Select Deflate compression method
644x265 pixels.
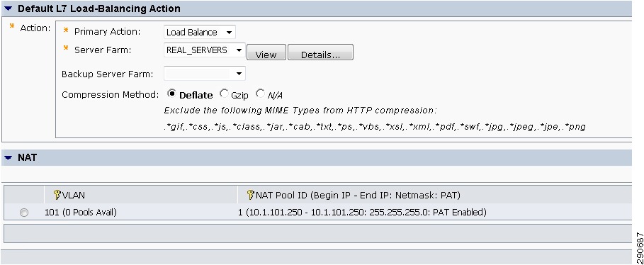[x=171, y=94]
